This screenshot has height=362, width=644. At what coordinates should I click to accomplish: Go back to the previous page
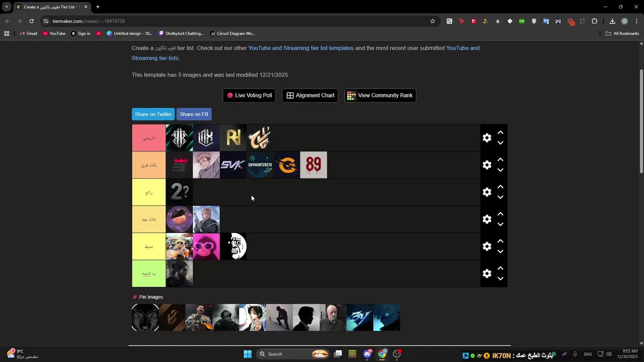(x=7, y=21)
